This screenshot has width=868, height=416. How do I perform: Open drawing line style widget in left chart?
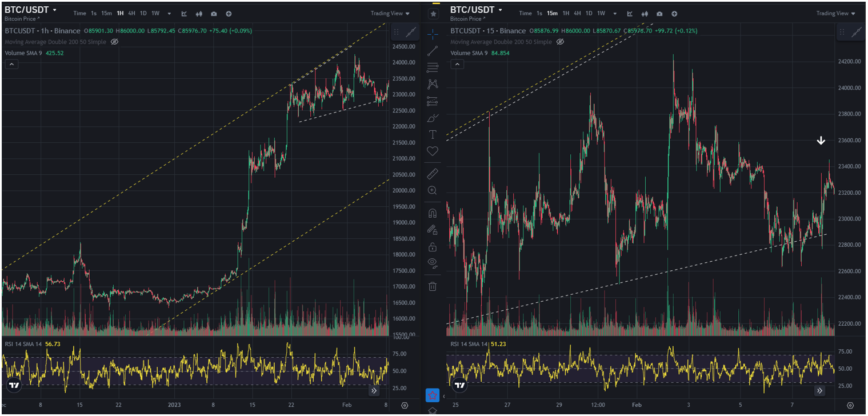411,31
